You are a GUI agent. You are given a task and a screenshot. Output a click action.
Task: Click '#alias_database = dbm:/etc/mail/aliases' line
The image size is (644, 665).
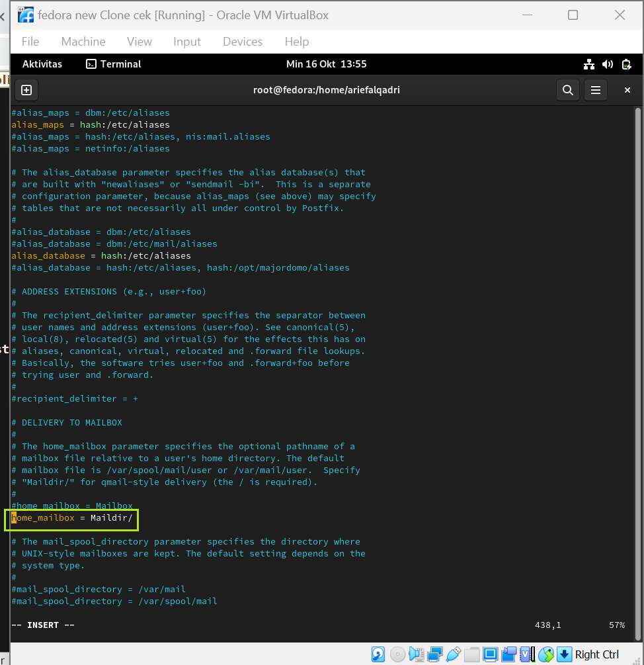pos(114,244)
